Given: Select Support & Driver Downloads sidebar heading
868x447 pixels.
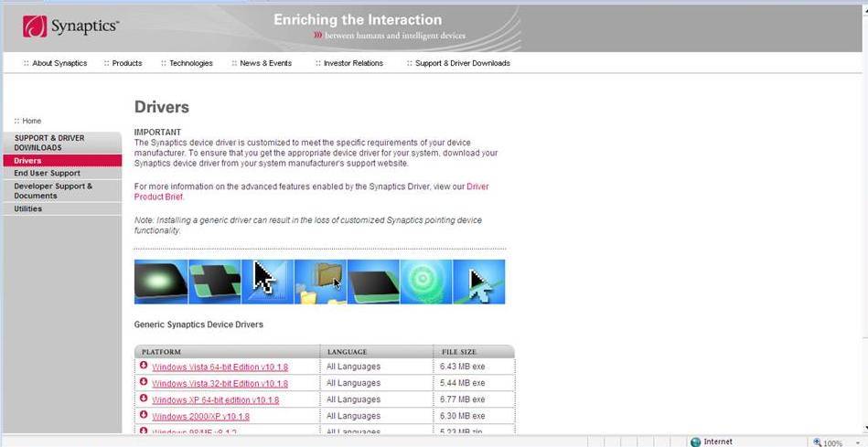Looking at the screenshot, I should 62,143.
